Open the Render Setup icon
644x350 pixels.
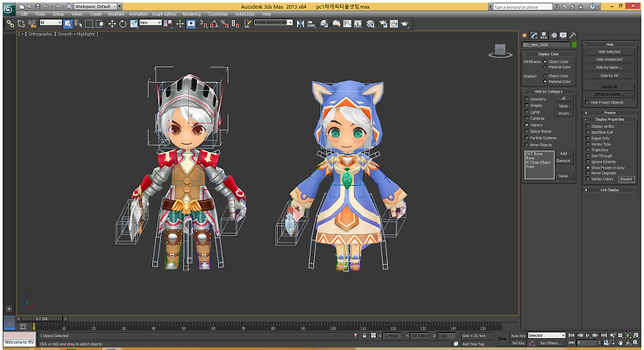coord(383,24)
